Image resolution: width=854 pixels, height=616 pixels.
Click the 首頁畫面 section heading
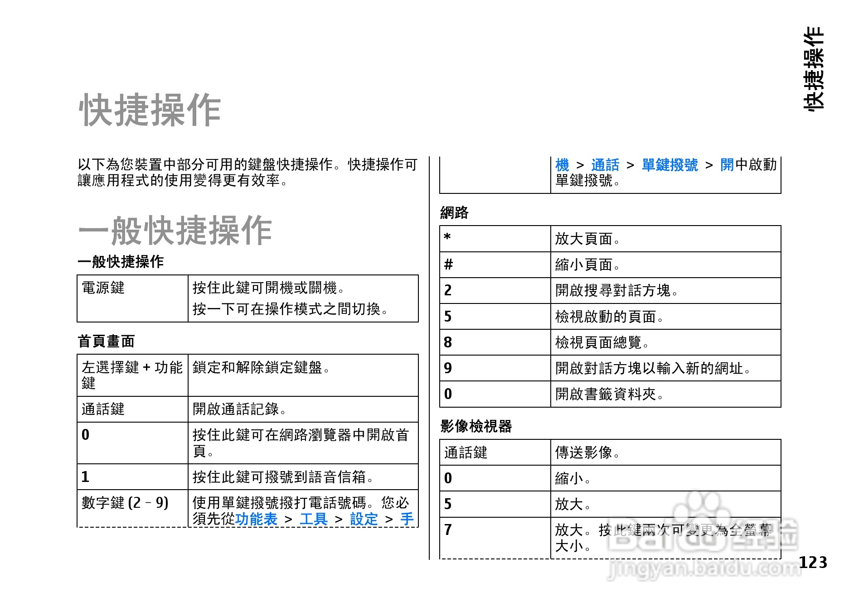tap(106, 341)
